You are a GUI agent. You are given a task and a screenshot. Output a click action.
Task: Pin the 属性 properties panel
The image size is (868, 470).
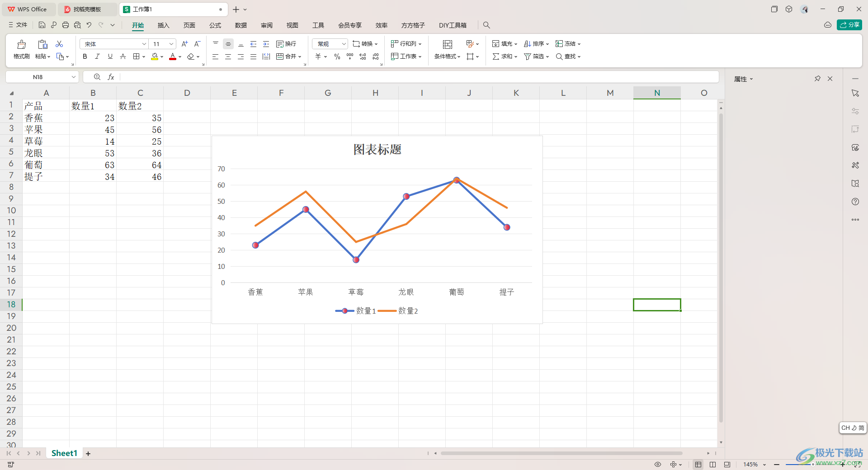(817, 79)
